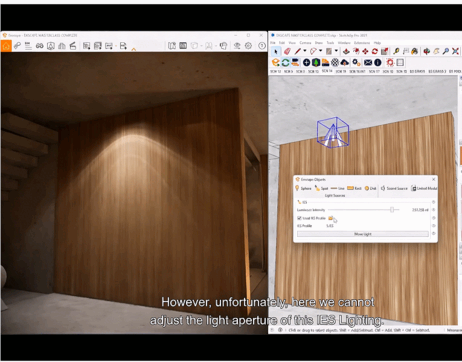Select SketchUp Zoom magnifier tool
The height and width of the screenshot is (362, 462).
[446, 51]
